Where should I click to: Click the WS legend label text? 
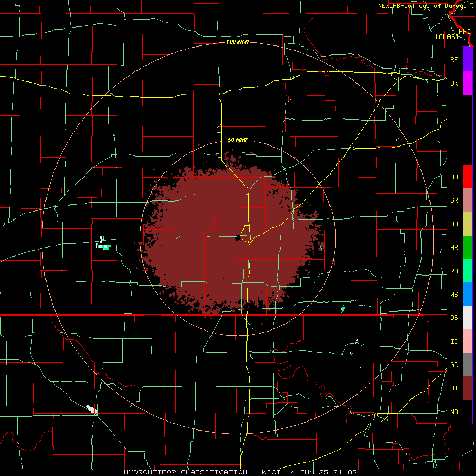coord(454,295)
